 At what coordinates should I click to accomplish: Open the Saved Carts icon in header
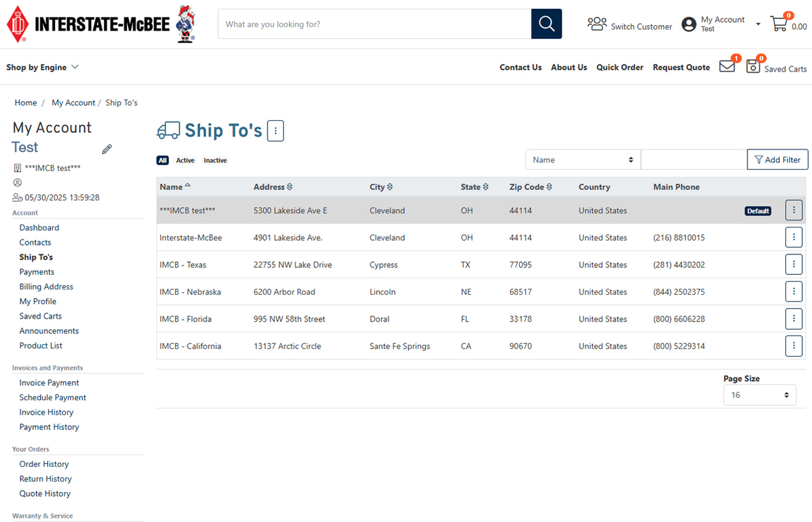point(753,66)
